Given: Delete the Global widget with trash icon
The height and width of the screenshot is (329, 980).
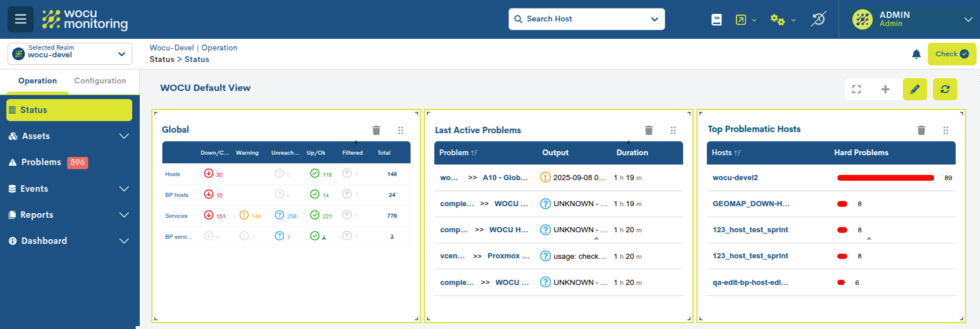Looking at the screenshot, I should click(376, 130).
